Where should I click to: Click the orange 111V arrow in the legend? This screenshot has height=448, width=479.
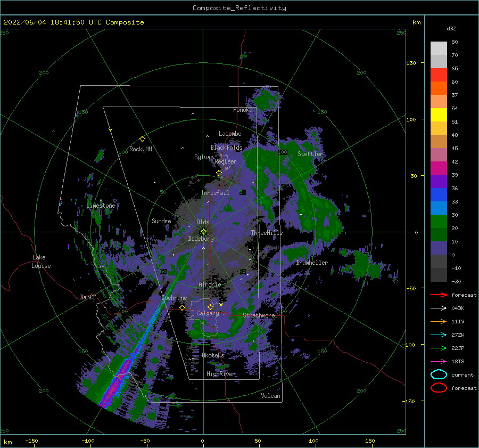click(x=439, y=321)
